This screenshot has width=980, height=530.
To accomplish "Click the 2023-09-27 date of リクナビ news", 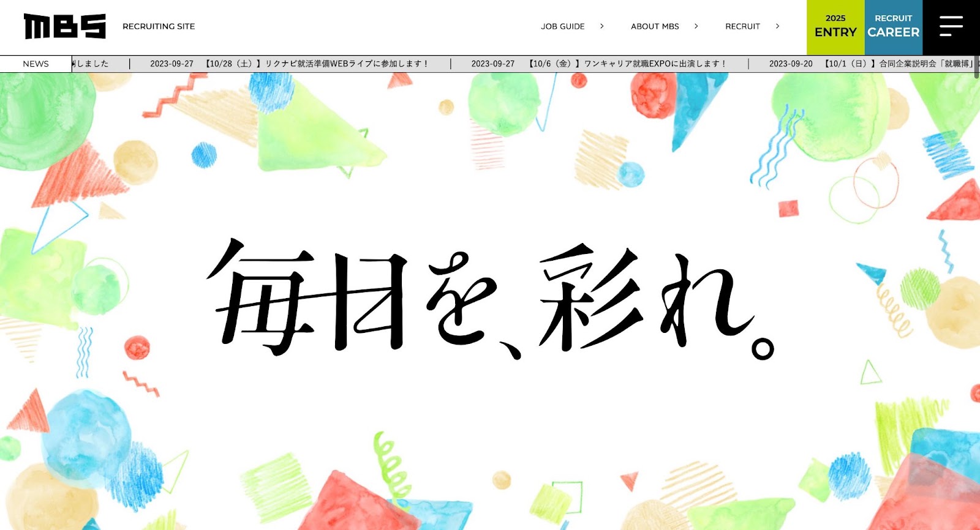I will 171,64.
